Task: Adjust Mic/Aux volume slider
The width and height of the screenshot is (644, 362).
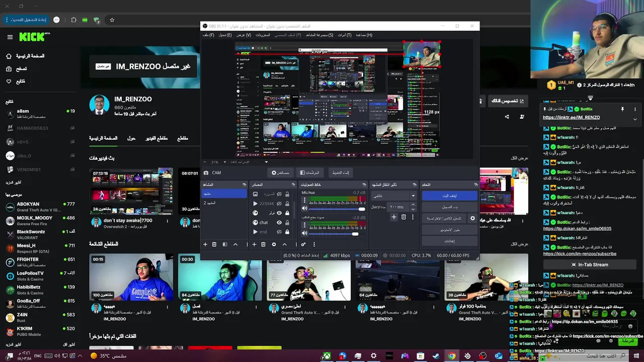Action: tap(337, 209)
